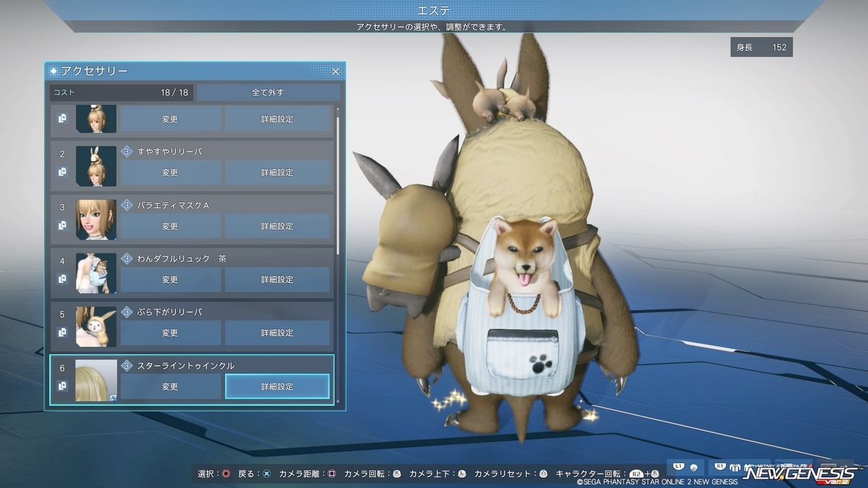Click the cost 3 diamond icon beside バラエティマスクA
Image resolution: width=868 pixels, height=488 pixels.
[x=127, y=205]
